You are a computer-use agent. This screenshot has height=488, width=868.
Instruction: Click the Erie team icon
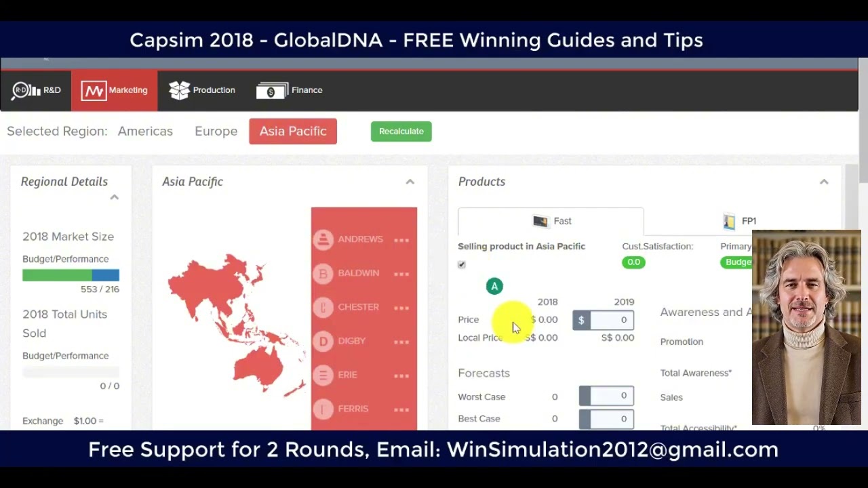[323, 375]
